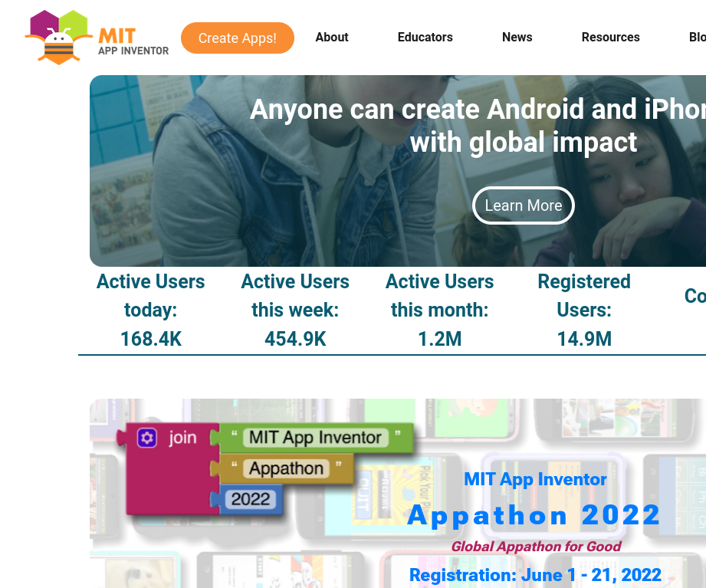Open the News menu

click(x=517, y=37)
